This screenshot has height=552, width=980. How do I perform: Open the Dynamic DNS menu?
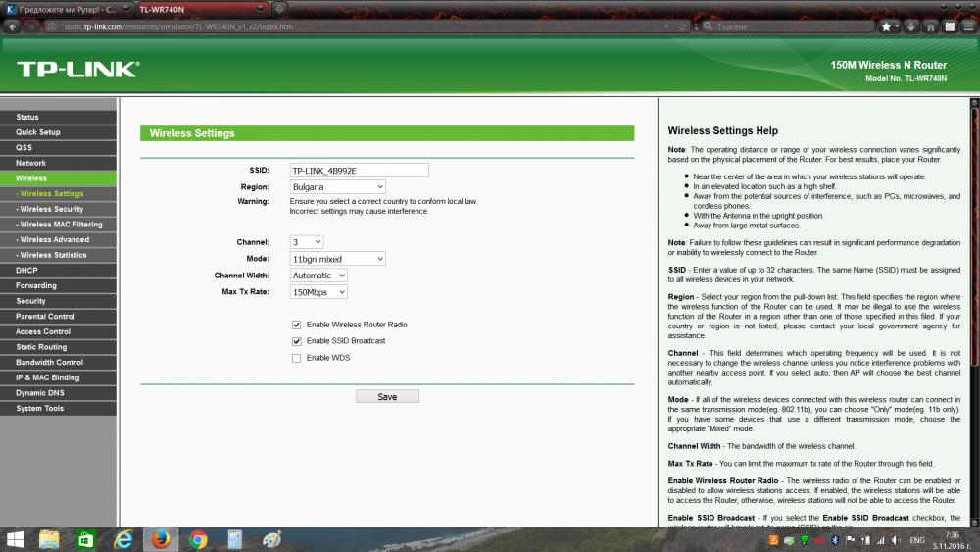[58, 393]
